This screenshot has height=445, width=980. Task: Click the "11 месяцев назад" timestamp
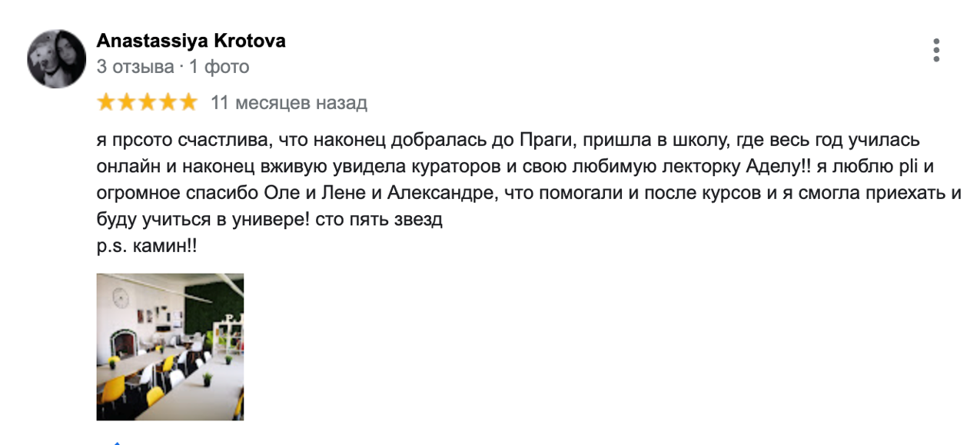point(289,103)
